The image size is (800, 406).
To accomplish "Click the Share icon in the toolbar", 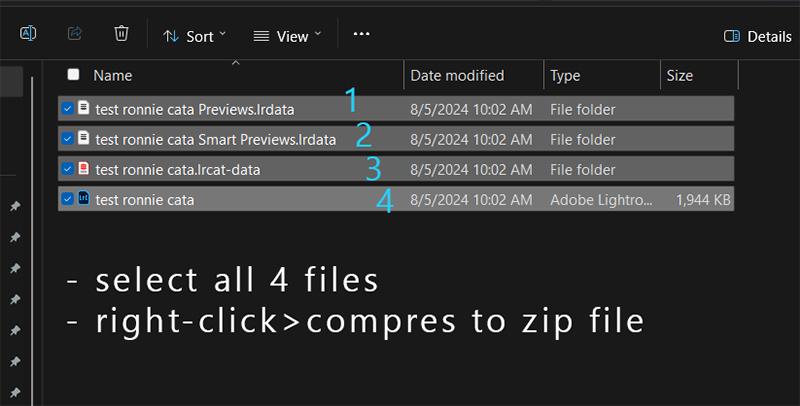I will (74, 34).
